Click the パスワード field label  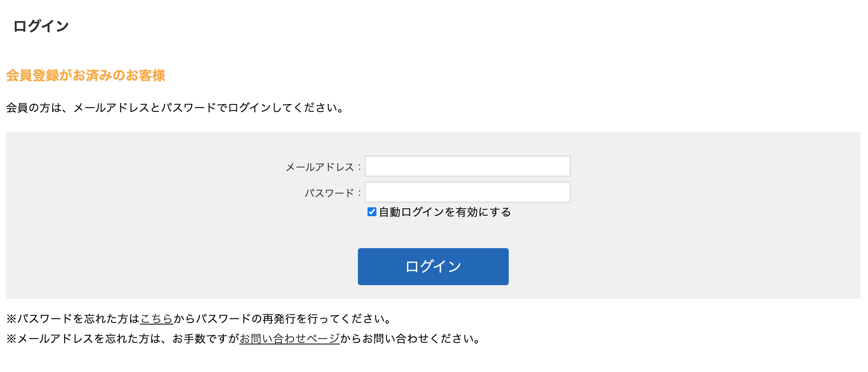(329, 193)
